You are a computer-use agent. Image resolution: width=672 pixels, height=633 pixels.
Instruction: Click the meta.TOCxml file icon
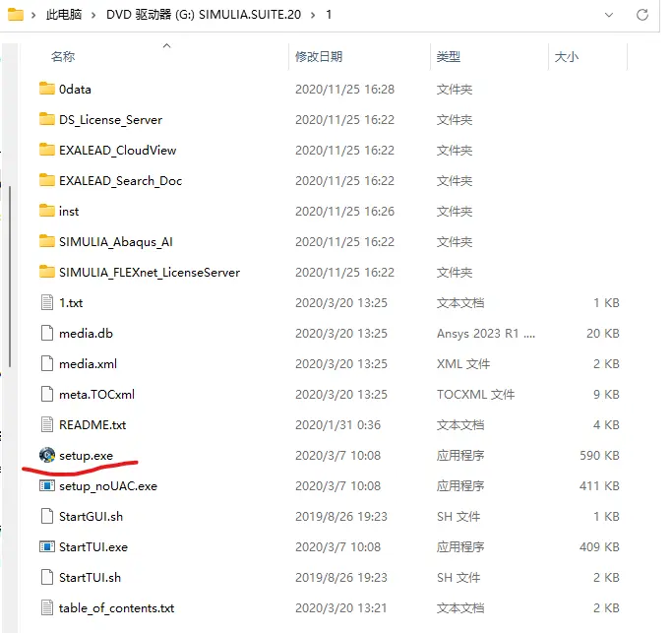click(x=46, y=394)
